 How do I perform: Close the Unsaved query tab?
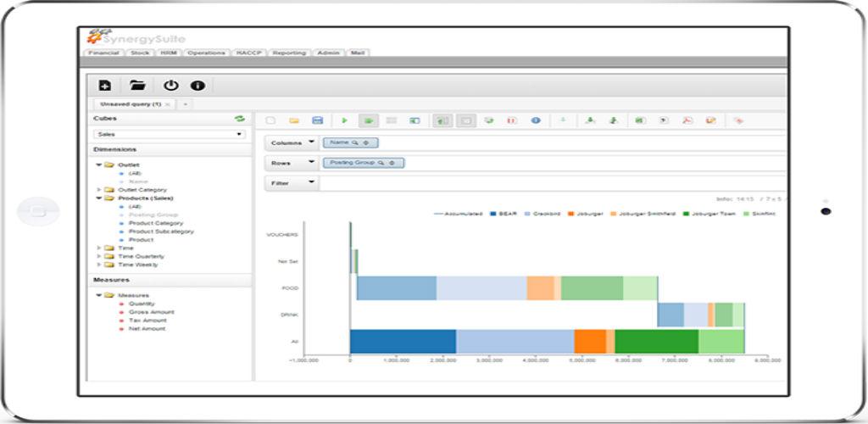[x=168, y=104]
